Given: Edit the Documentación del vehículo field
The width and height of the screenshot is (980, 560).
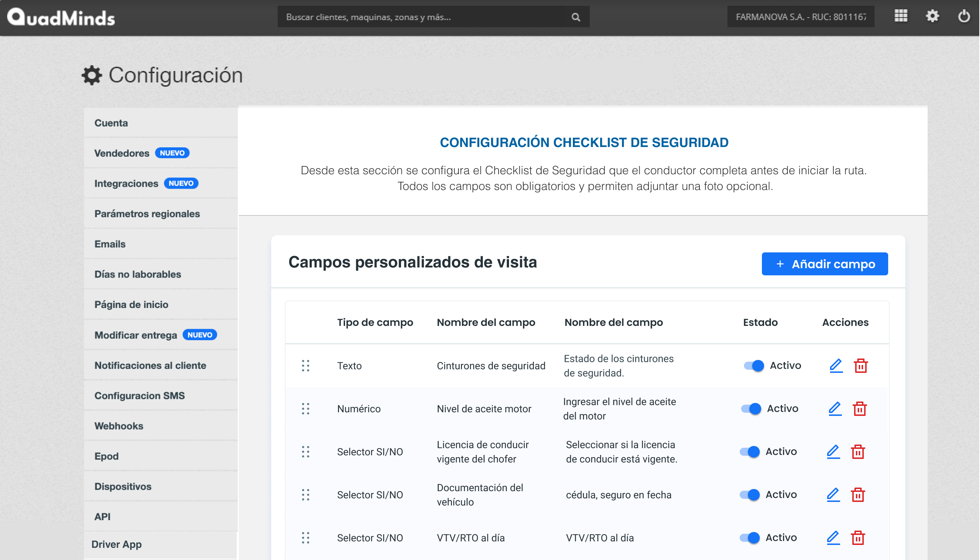Looking at the screenshot, I should pyautogui.click(x=833, y=495).
